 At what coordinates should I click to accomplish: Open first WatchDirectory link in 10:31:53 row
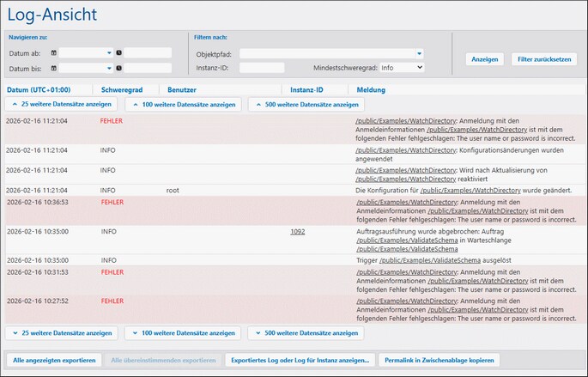pyautogui.click(x=407, y=272)
